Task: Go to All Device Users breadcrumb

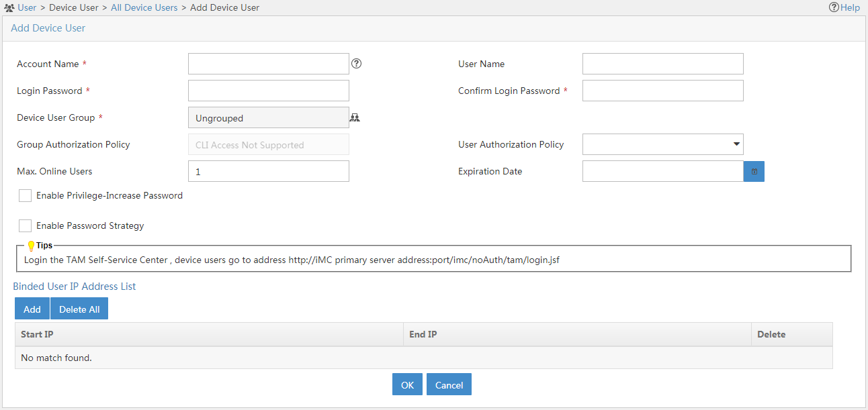Action: click(144, 8)
